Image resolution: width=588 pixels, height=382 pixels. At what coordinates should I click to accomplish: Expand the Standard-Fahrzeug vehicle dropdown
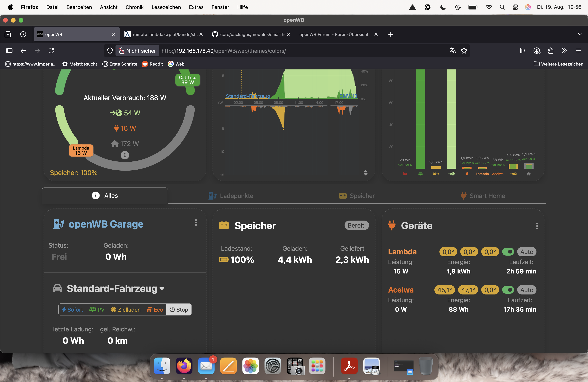(x=162, y=289)
